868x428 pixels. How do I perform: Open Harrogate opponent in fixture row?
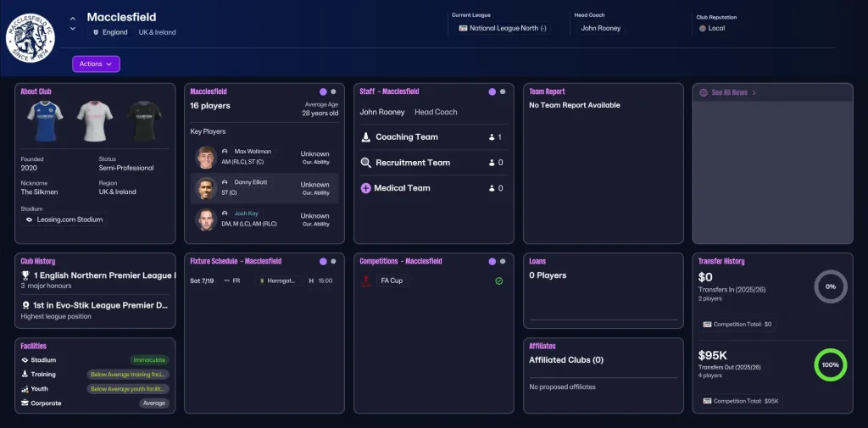[278, 281]
